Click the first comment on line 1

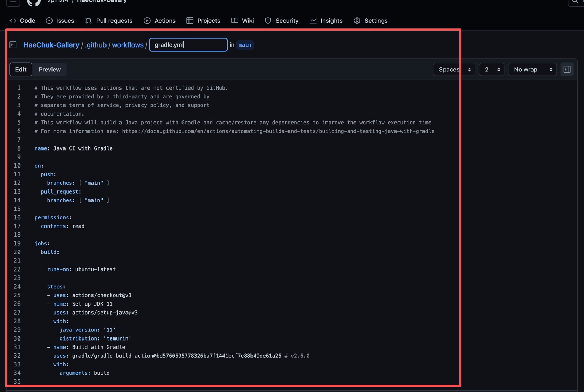pos(131,88)
